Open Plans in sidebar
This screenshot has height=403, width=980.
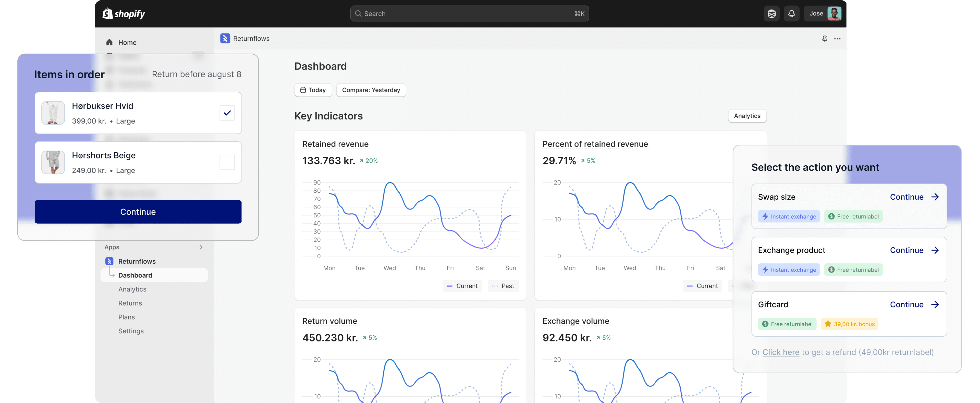pos(126,317)
